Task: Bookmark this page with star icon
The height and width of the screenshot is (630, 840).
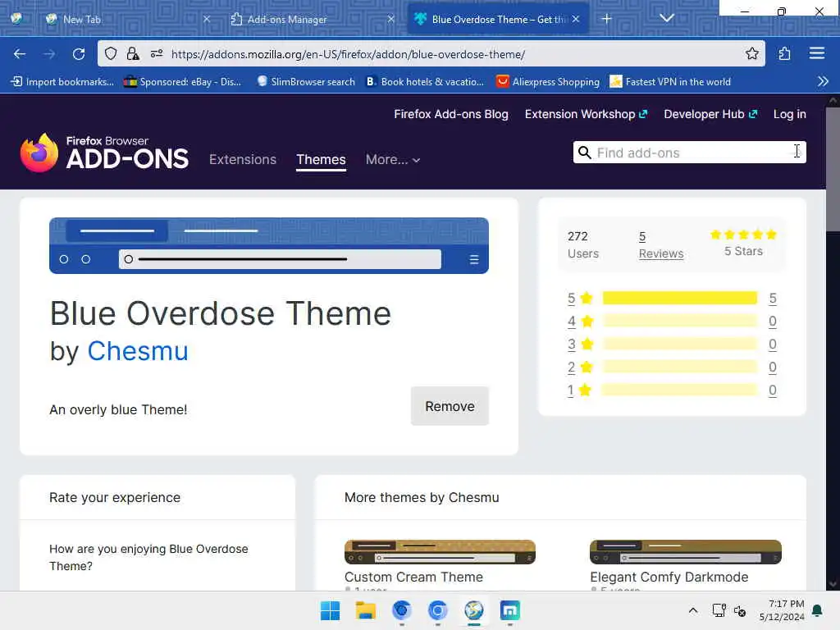Action: tap(752, 53)
